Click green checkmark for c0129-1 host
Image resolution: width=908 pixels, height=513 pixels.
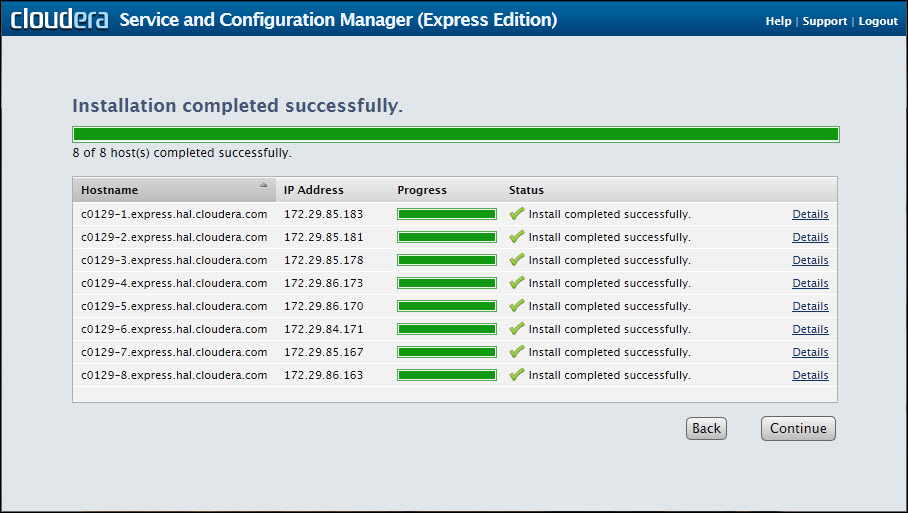pyautogui.click(x=517, y=214)
